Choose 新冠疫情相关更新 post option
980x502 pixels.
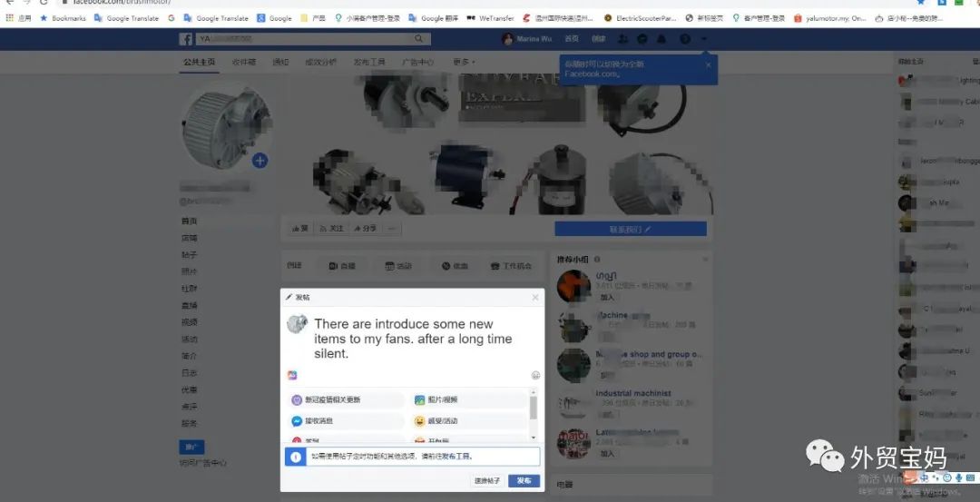346,399
